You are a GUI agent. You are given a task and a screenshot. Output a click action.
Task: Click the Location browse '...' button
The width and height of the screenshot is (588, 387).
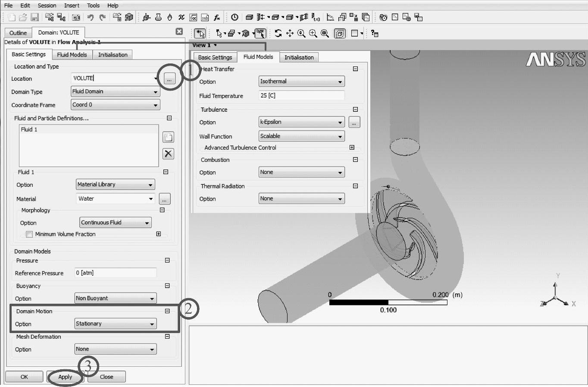pyautogui.click(x=169, y=79)
